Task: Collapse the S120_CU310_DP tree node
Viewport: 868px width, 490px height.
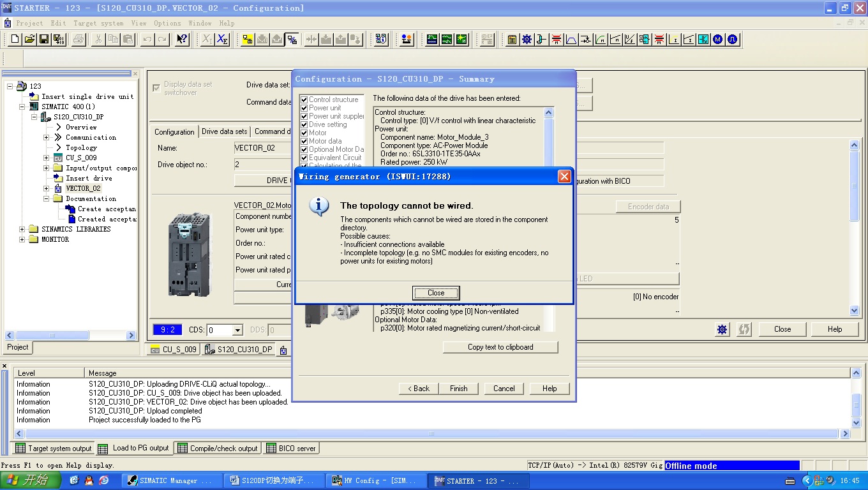Action: pos(34,117)
